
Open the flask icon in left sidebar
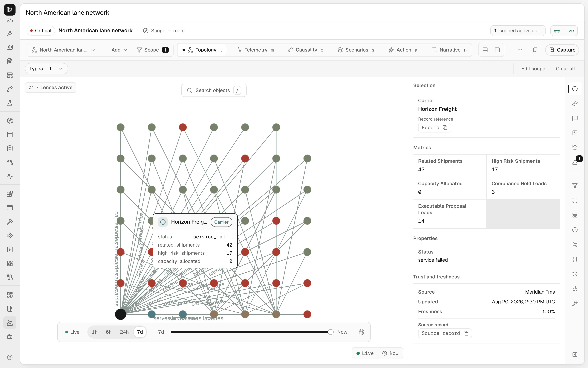[10, 103]
